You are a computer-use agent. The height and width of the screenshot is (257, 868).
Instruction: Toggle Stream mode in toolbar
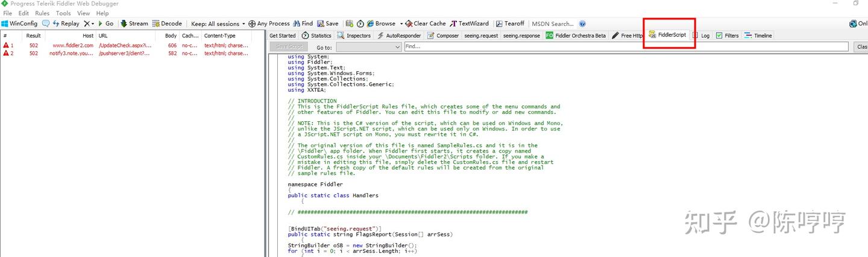(x=134, y=24)
